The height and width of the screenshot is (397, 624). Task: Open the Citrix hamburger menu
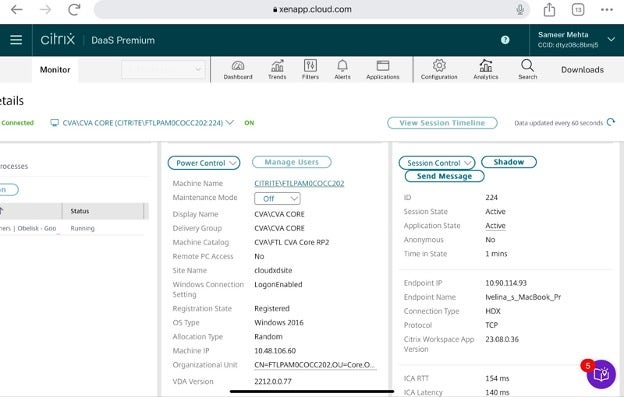[x=16, y=40]
